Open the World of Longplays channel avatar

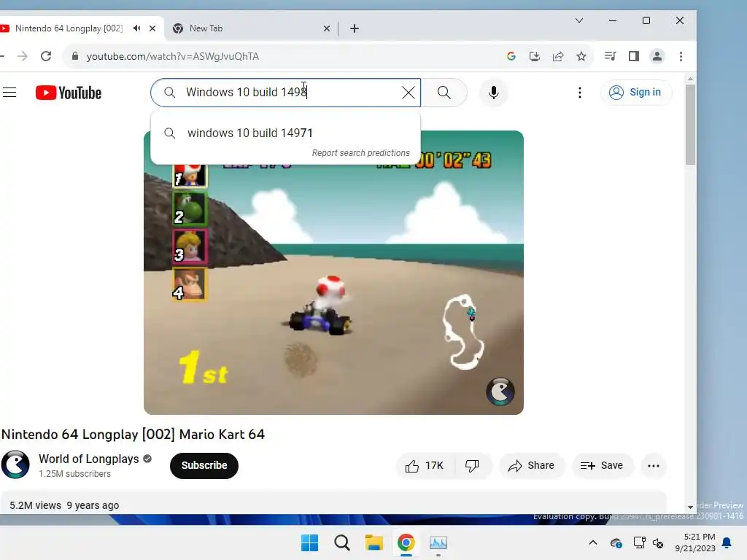click(x=15, y=464)
